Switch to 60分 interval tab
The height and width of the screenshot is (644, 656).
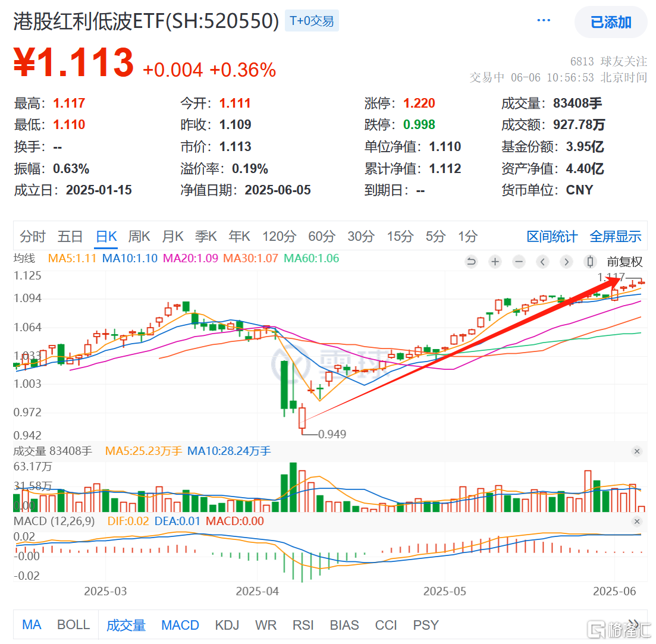point(322,236)
